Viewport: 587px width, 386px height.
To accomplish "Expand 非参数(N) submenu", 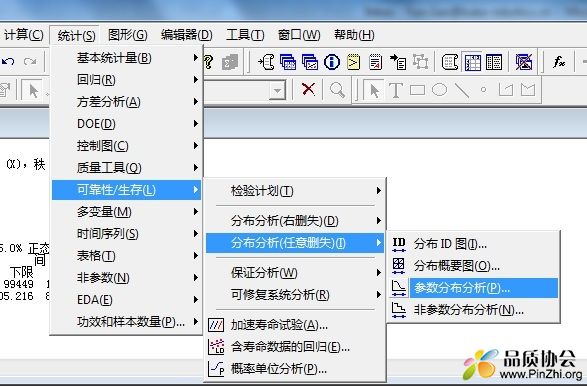I will [x=126, y=278].
